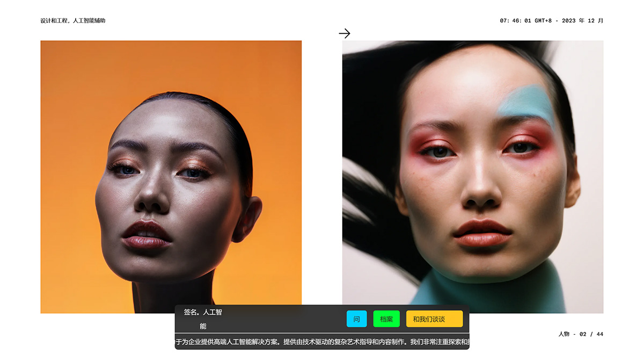This screenshot has height=354, width=644.
Task: Open the green "档案" archive button
Action: click(386, 319)
